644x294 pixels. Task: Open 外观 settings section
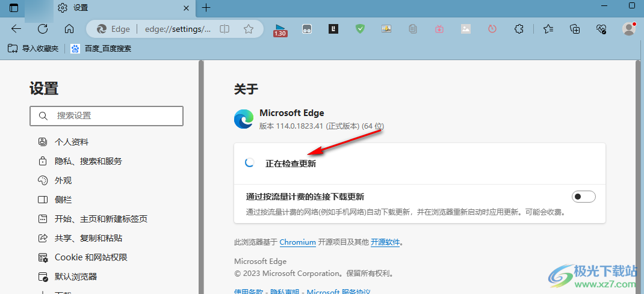pos(55,180)
